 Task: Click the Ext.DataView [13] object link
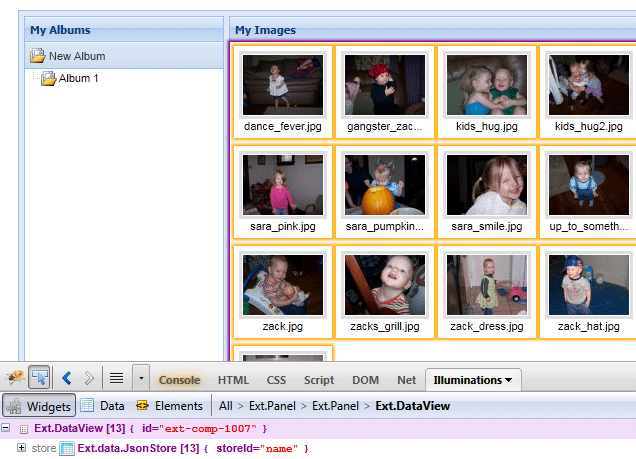(x=80, y=428)
